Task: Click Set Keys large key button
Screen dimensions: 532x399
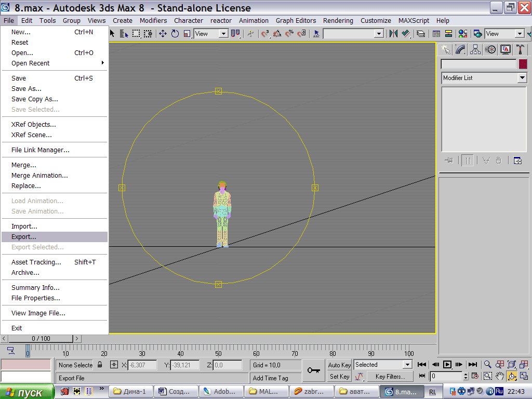Action: [x=314, y=370]
